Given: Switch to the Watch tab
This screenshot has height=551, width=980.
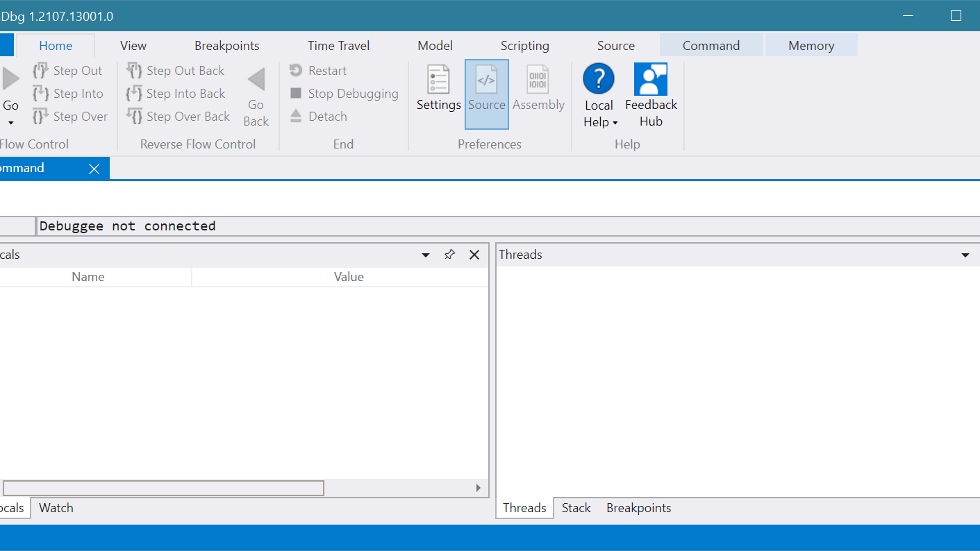Looking at the screenshot, I should [56, 508].
